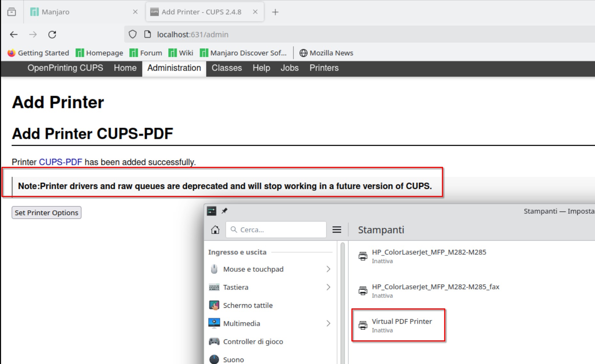The image size is (595, 364).
Task: Open Controller di gioco settings
Action: [270, 342]
